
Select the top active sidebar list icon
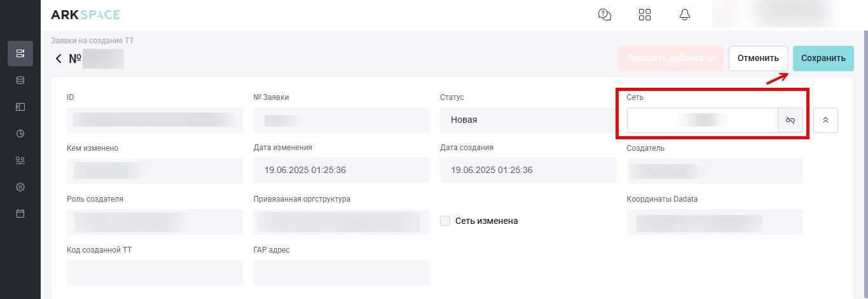pos(20,53)
